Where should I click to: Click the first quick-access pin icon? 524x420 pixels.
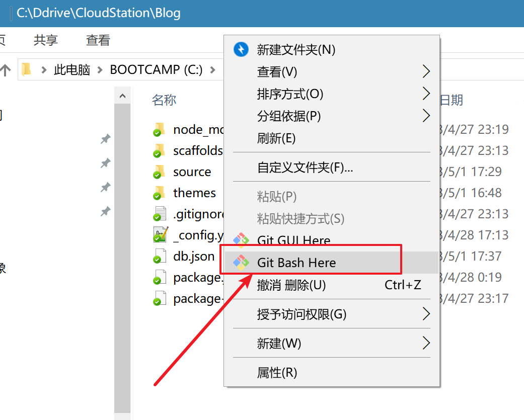coord(106,139)
